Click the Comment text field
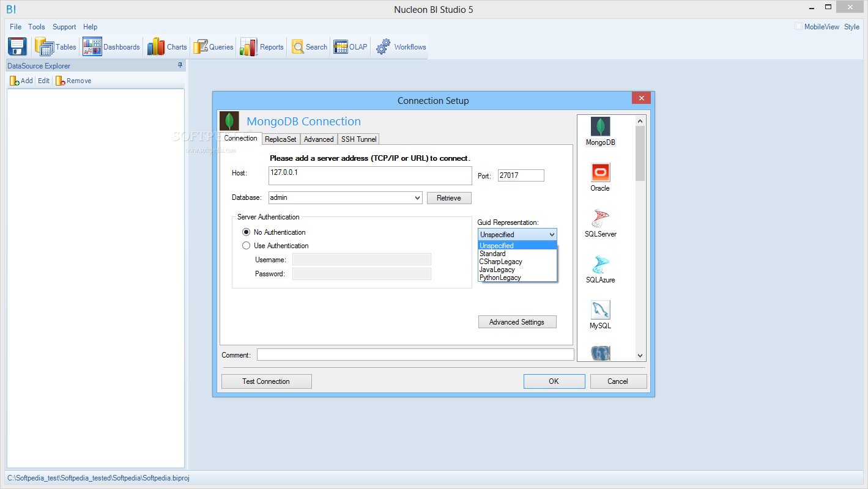This screenshot has height=489, width=868. tap(415, 355)
